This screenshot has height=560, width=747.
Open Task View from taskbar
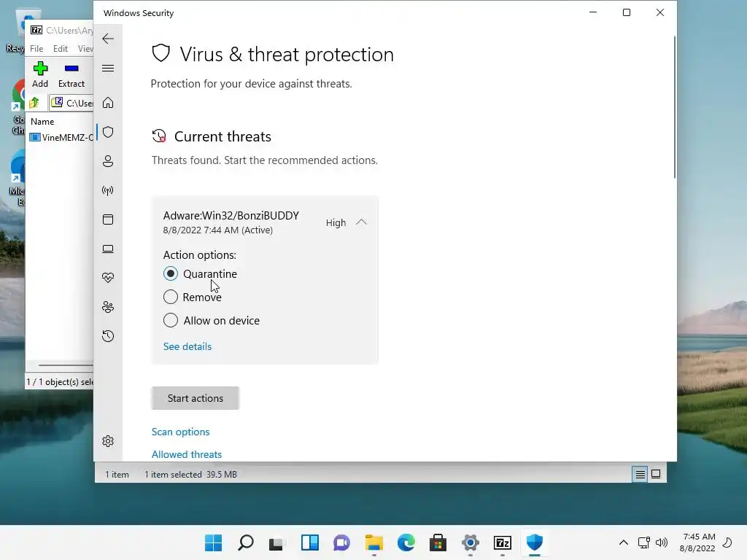coord(277,542)
